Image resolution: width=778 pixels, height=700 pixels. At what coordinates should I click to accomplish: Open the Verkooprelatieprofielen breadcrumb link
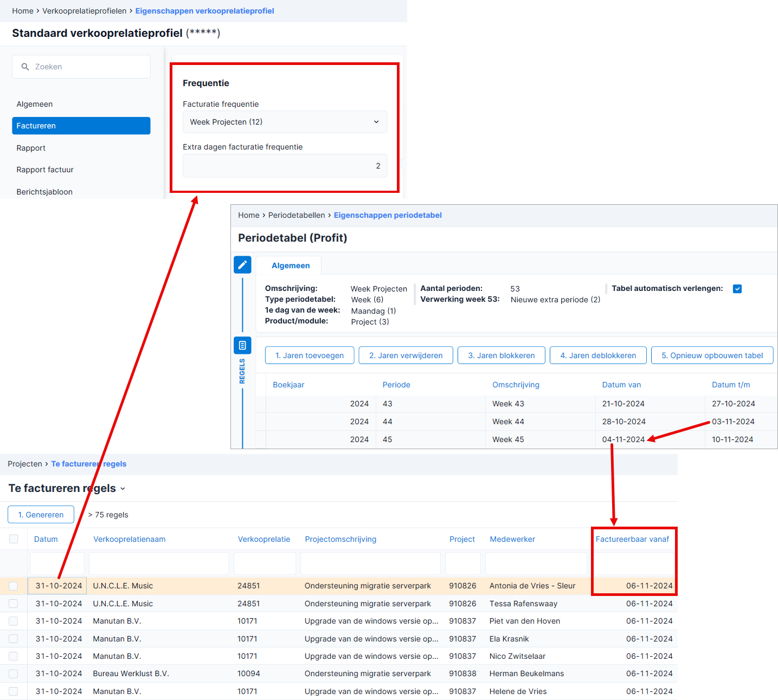point(85,11)
